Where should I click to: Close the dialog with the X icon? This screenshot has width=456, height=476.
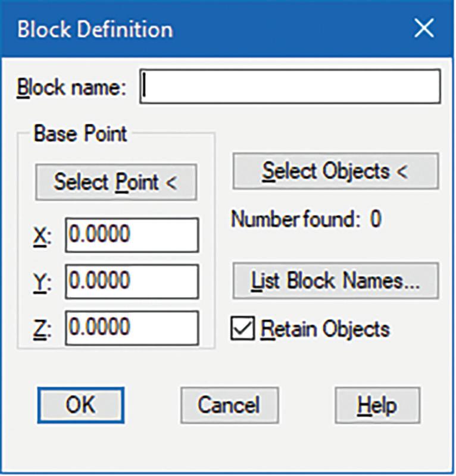click(x=424, y=30)
